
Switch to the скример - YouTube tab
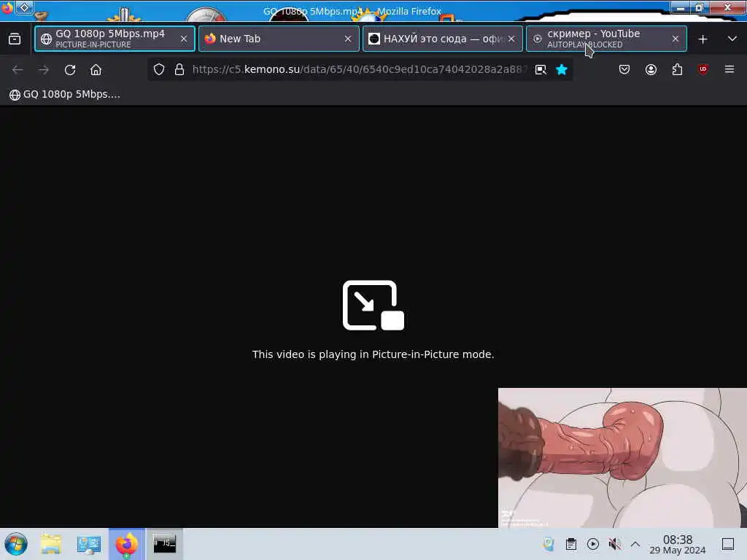606,39
